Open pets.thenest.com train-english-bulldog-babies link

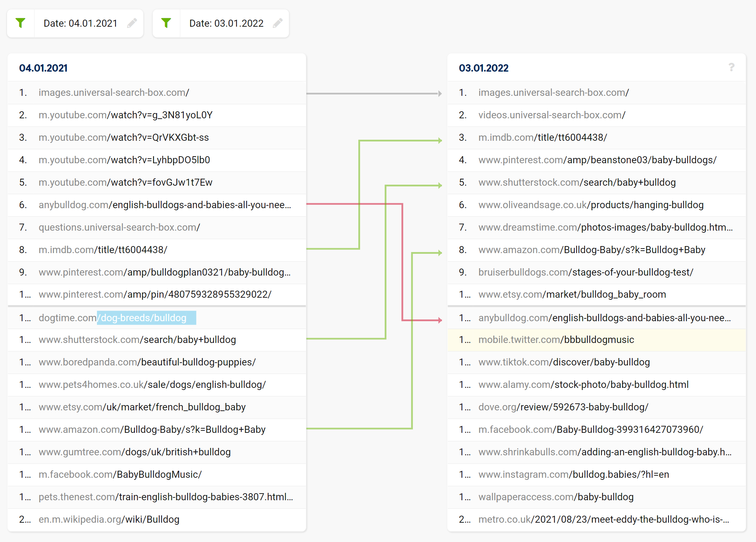coord(166,497)
